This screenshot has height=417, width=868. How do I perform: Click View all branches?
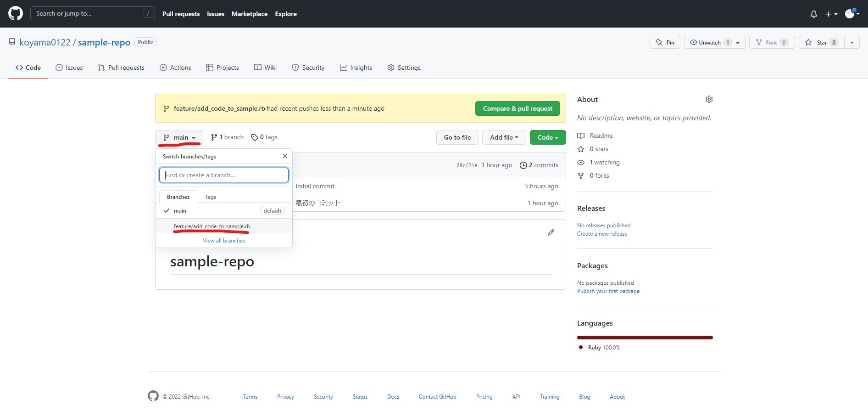click(224, 241)
